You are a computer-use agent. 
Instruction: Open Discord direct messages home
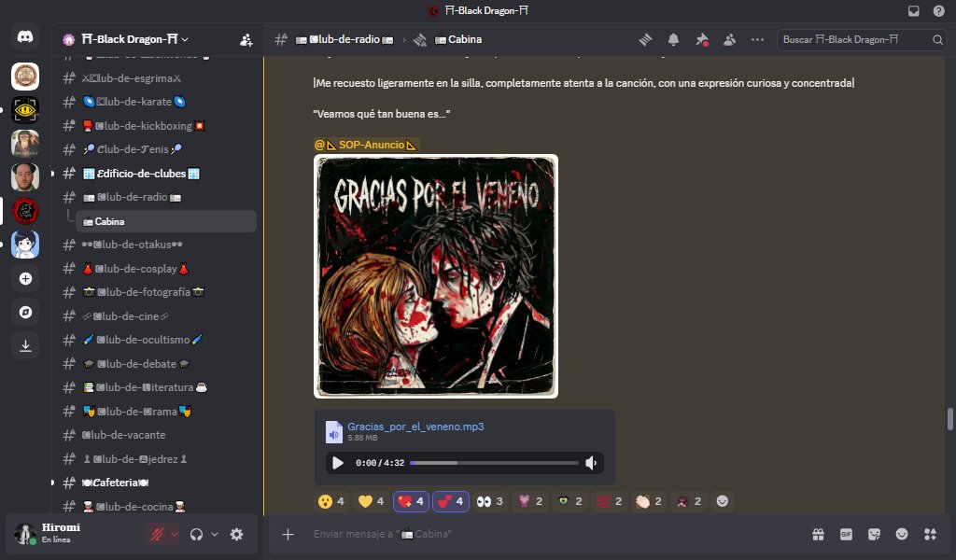pos(25,37)
